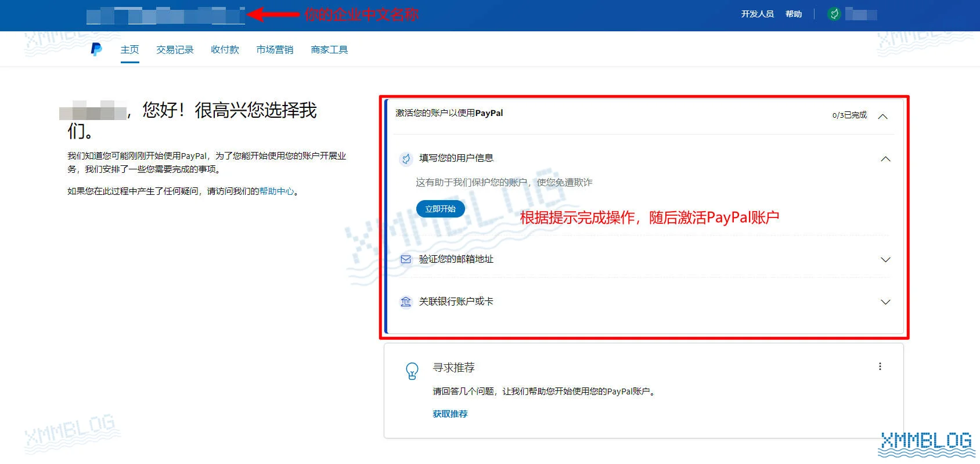This screenshot has width=980, height=464.
Task: Collapse the 激活您的账户 panel chevron
Action: tap(883, 117)
